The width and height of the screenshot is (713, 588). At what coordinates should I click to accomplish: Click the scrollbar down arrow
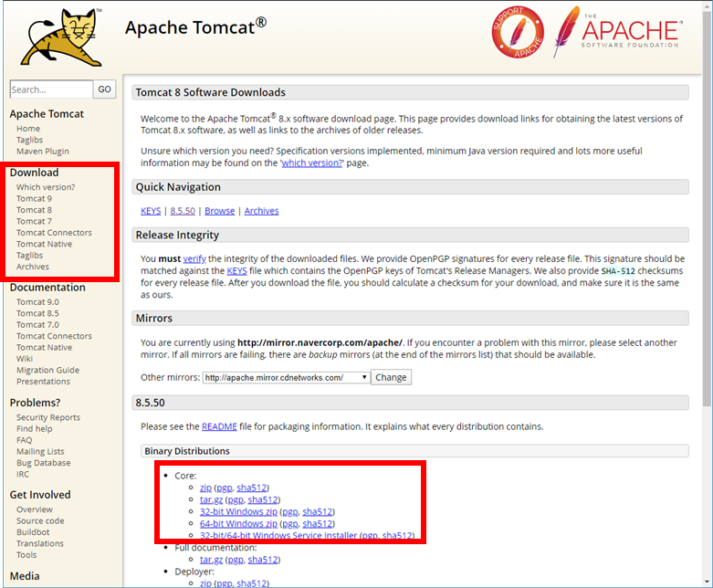707,582
